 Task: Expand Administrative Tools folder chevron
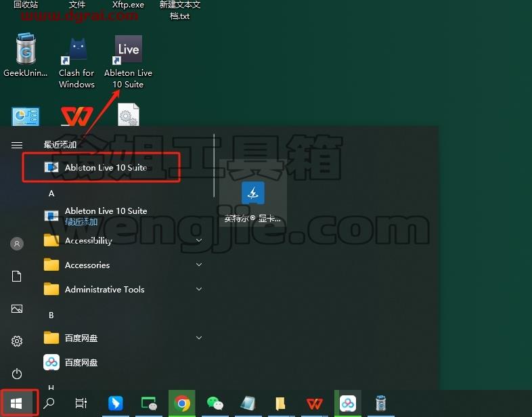199,289
